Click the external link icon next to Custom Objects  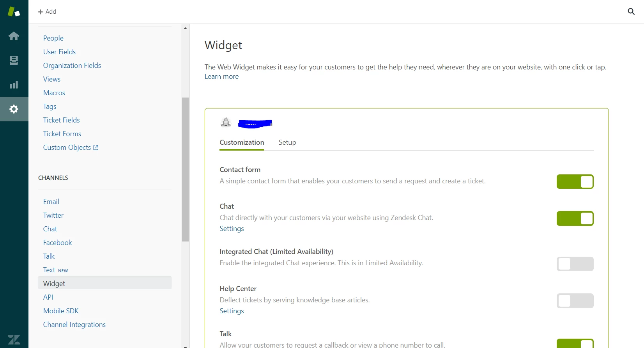(x=96, y=147)
